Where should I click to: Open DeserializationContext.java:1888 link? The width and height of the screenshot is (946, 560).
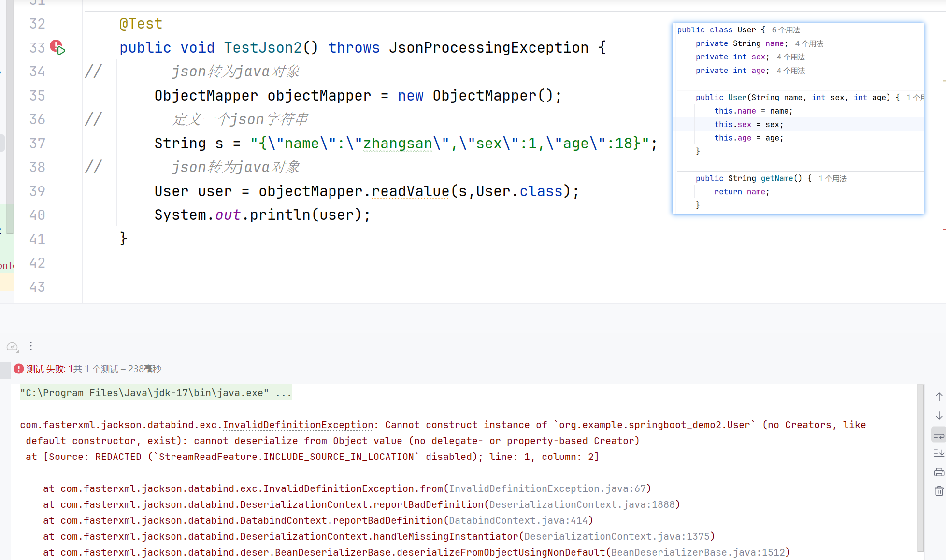582,504
